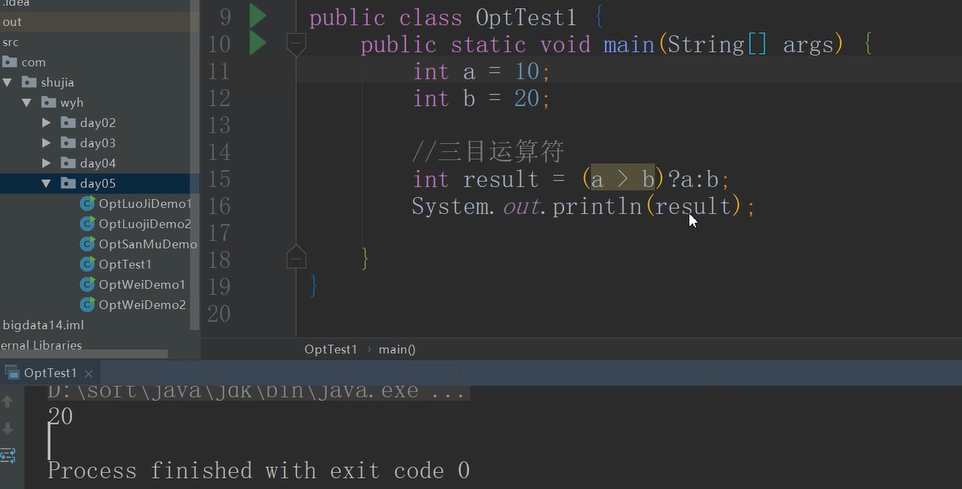
Task: Close the OptTest1 run tab
Action: (x=88, y=373)
